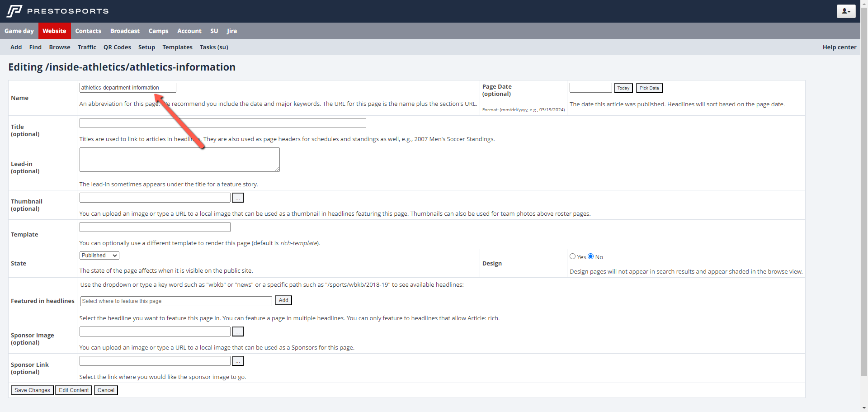This screenshot has height=412, width=868.
Task: Open the Traffic submenu item
Action: [87, 47]
